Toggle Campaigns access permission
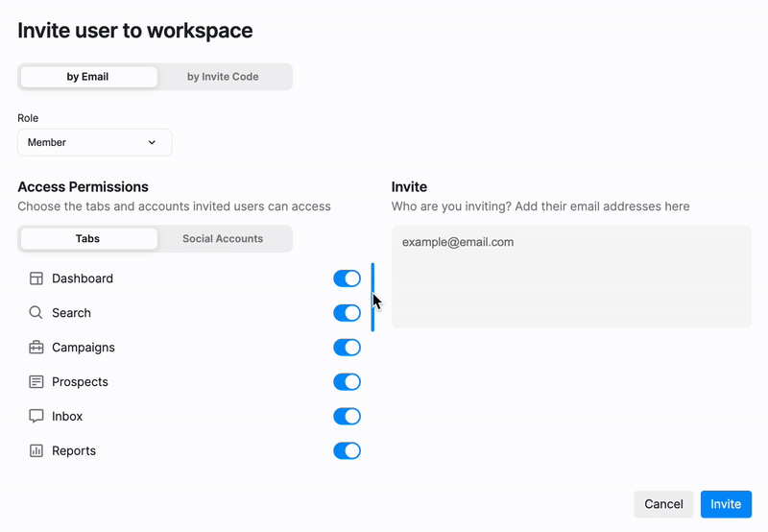 point(347,348)
